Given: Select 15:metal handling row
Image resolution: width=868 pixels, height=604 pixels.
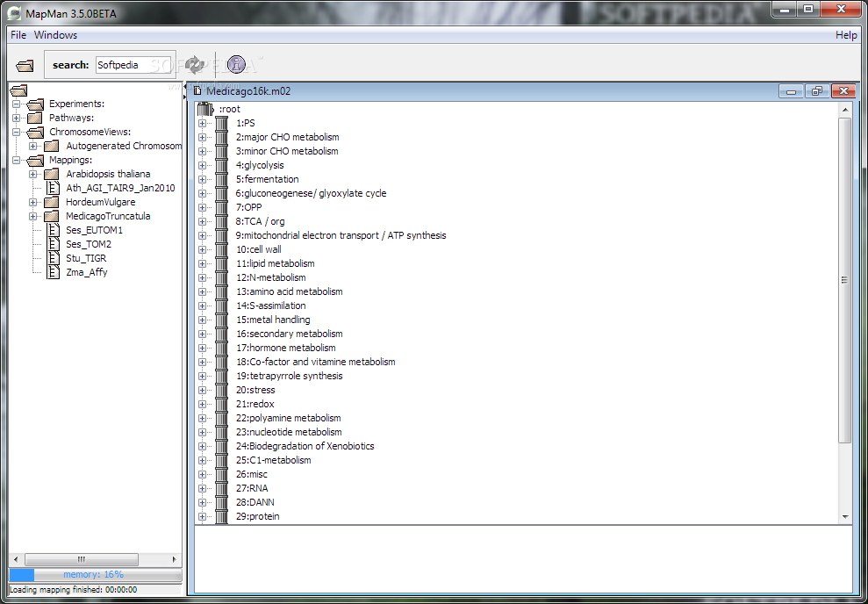Looking at the screenshot, I should coord(273,320).
